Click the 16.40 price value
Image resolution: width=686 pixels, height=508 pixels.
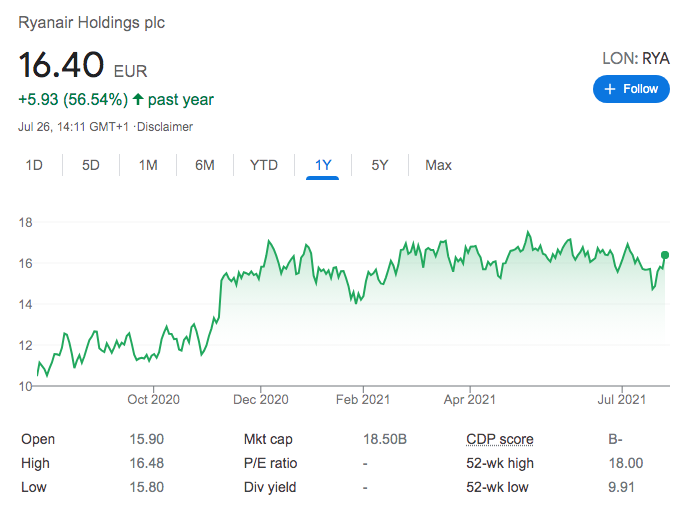(x=61, y=65)
